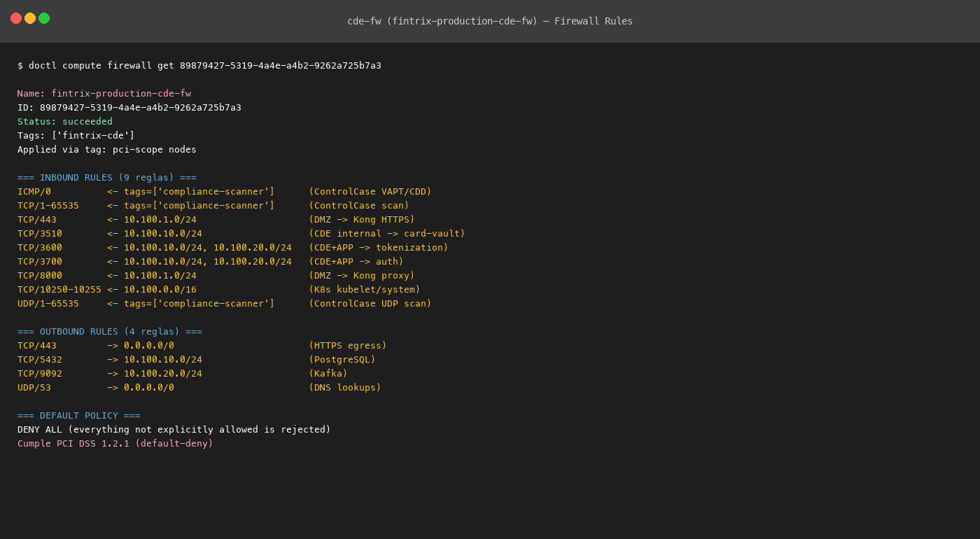Click the '=== OUTBOUND RULES (4 reglas) ===' header
Viewport: 980px width, 539px height.
[x=110, y=331]
